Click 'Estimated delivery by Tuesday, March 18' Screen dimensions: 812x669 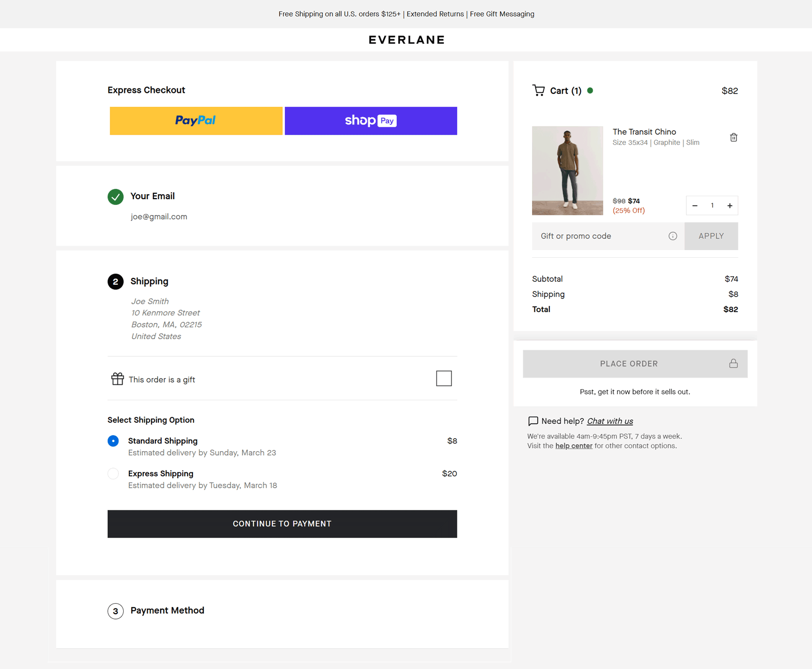(x=203, y=486)
